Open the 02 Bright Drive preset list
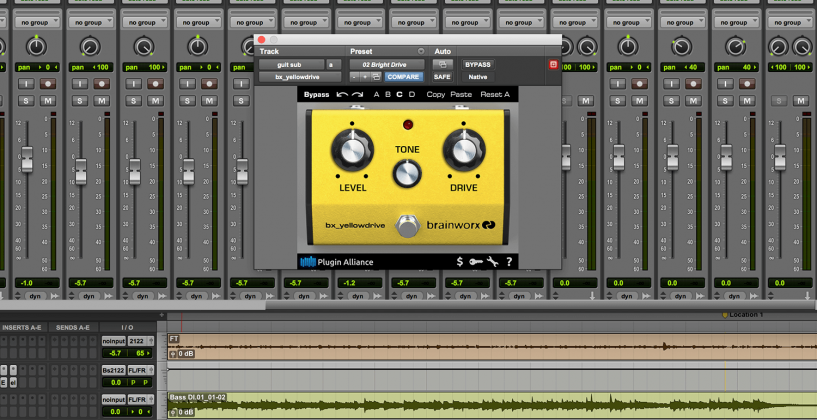 (x=386, y=65)
